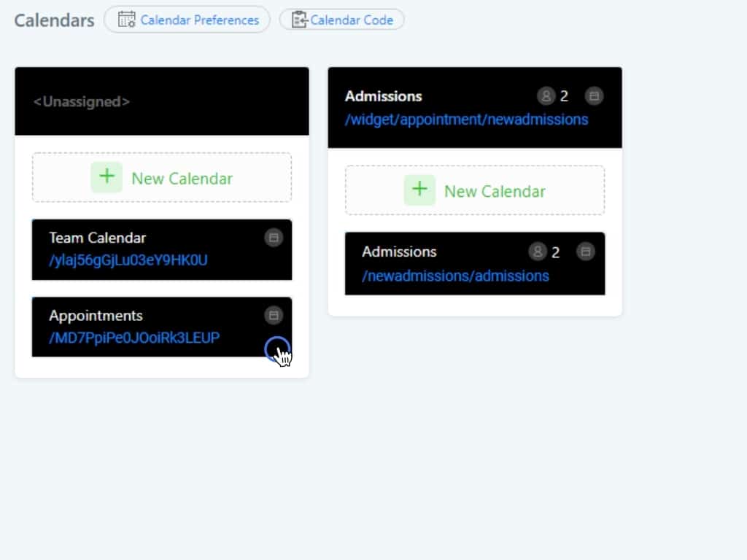Open the /MD7PpiPe0JOoiRk3LEUP link

coord(134,338)
